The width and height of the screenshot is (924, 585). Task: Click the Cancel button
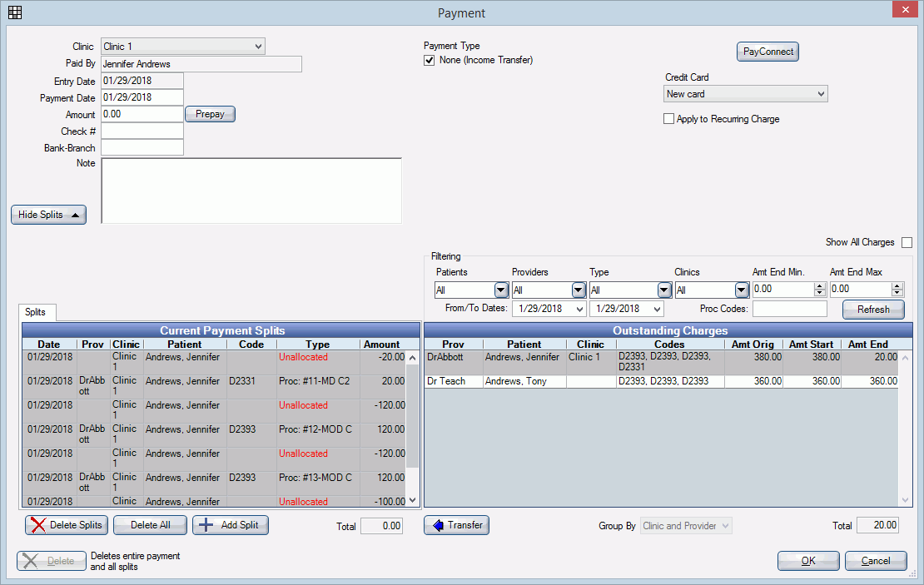click(x=876, y=561)
